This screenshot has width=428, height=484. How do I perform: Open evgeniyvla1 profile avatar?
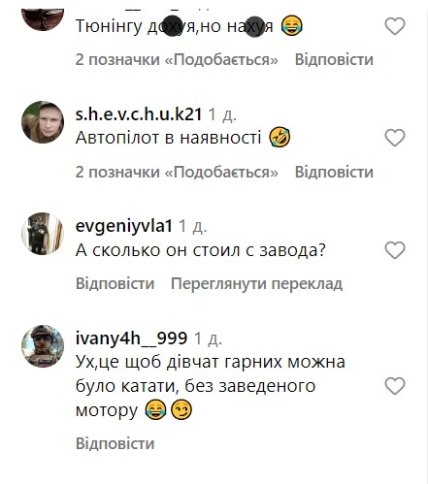tap(43, 234)
